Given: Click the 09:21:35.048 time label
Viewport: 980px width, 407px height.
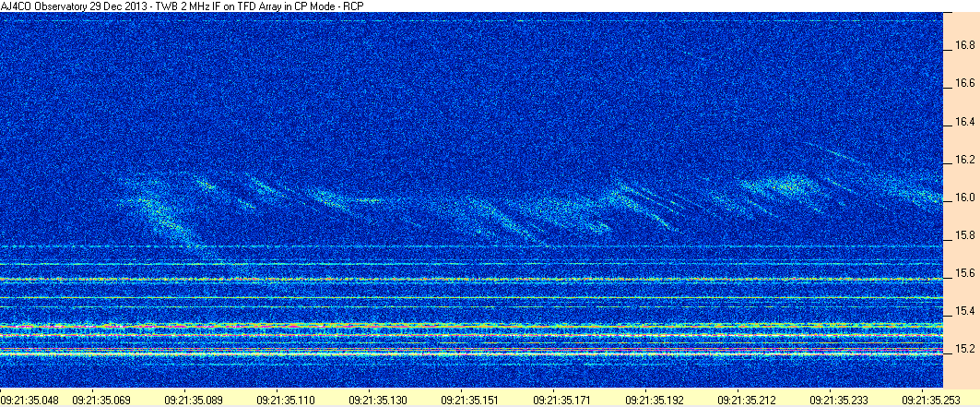Looking at the screenshot, I should point(31,399).
